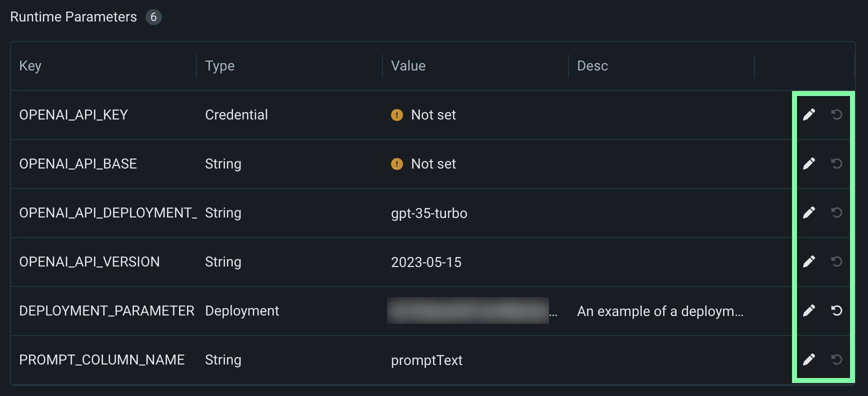The width and height of the screenshot is (868, 396).
Task: Click pencil icon for gpt-35-turbo row
Action: 809,213
